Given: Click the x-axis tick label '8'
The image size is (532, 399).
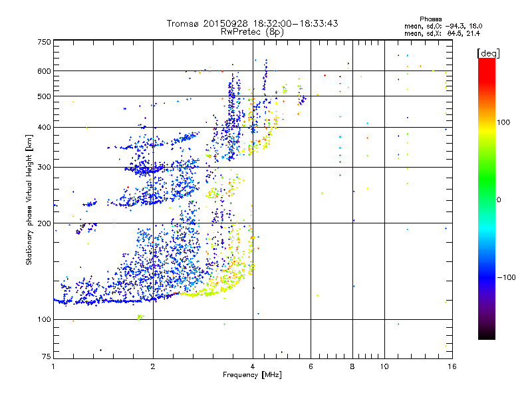Looking at the screenshot, I should (352, 366).
